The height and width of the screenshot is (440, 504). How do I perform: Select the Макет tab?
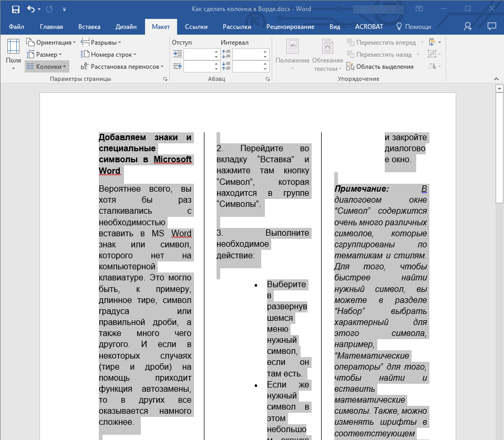click(161, 27)
